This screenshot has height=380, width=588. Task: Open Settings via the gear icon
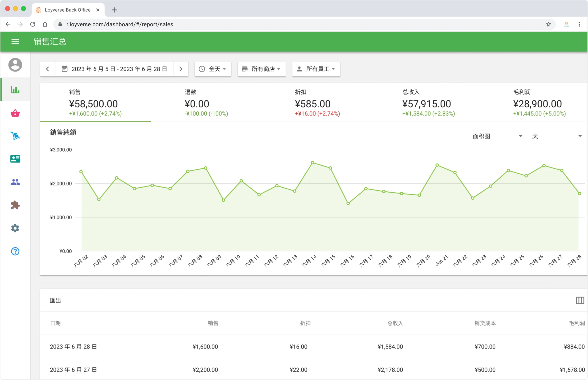point(15,228)
